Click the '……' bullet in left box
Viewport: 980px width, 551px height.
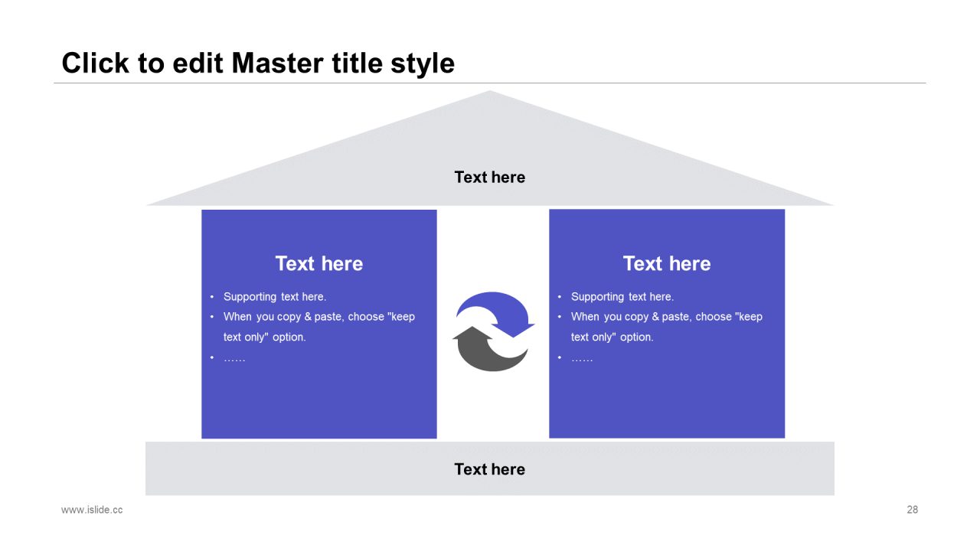pos(234,357)
